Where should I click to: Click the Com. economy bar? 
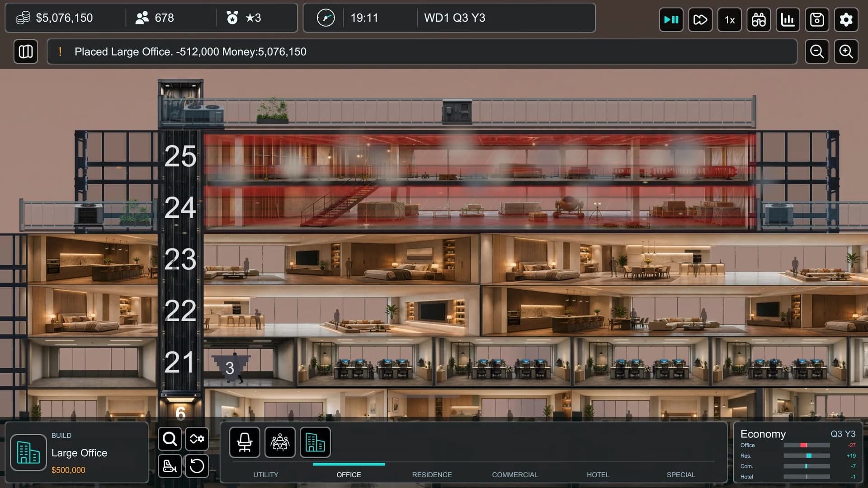(807, 466)
